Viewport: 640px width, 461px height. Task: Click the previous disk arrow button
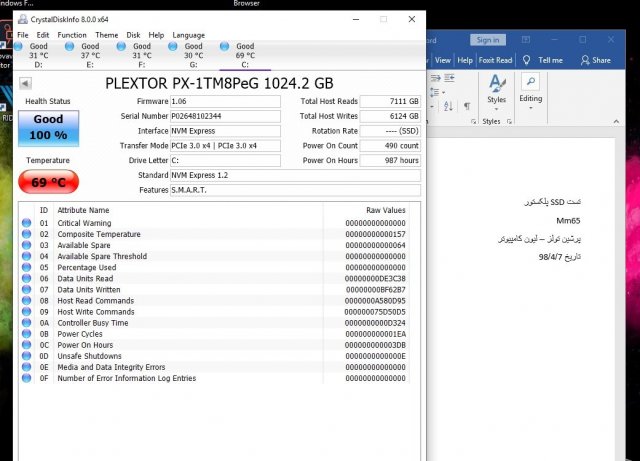click(25, 82)
